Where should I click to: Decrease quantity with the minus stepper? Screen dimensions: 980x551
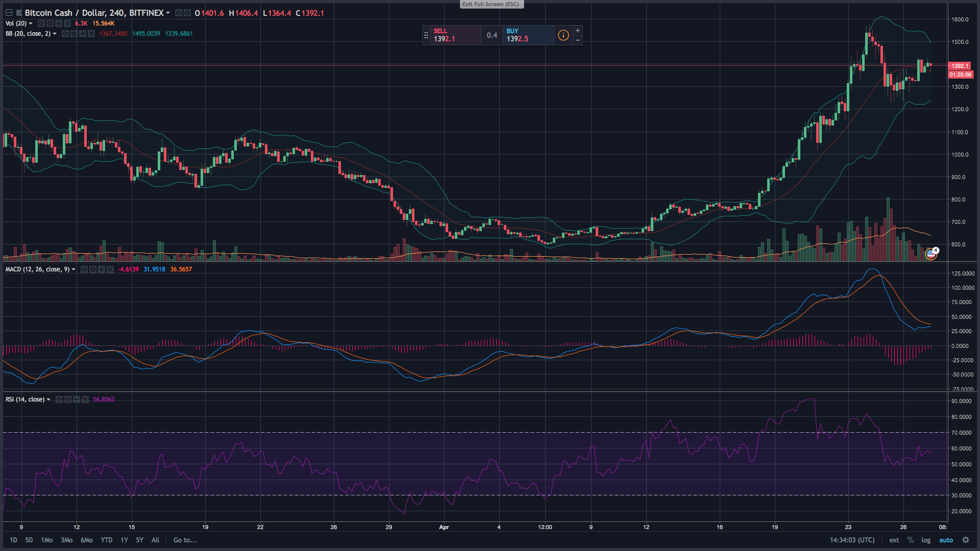pyautogui.click(x=578, y=40)
